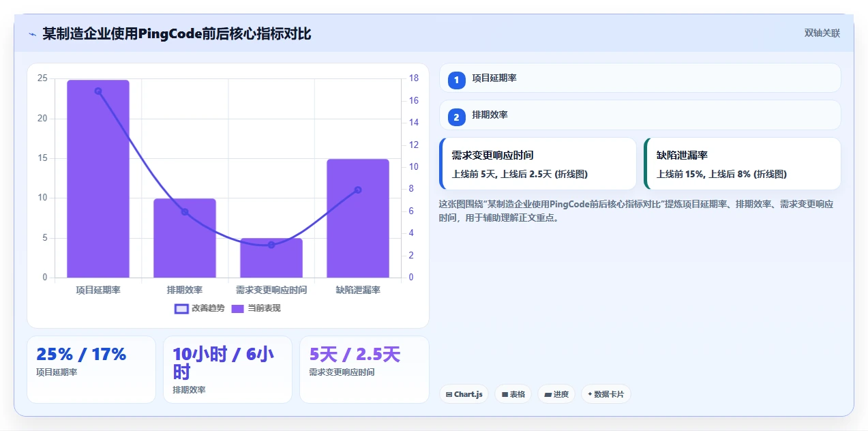
Task: Click the 5天 / 2.5天 stat card
Action: (x=364, y=369)
